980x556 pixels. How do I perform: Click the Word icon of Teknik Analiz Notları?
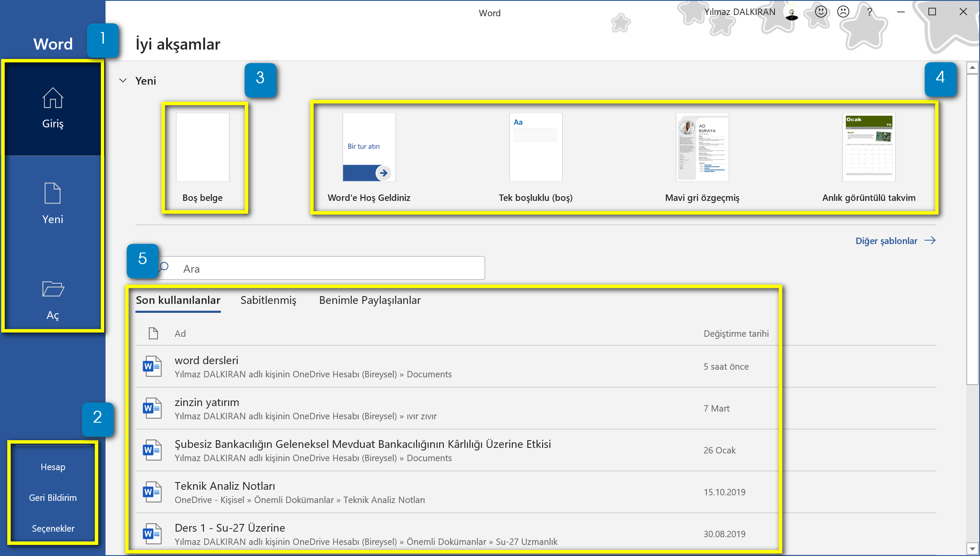click(152, 492)
